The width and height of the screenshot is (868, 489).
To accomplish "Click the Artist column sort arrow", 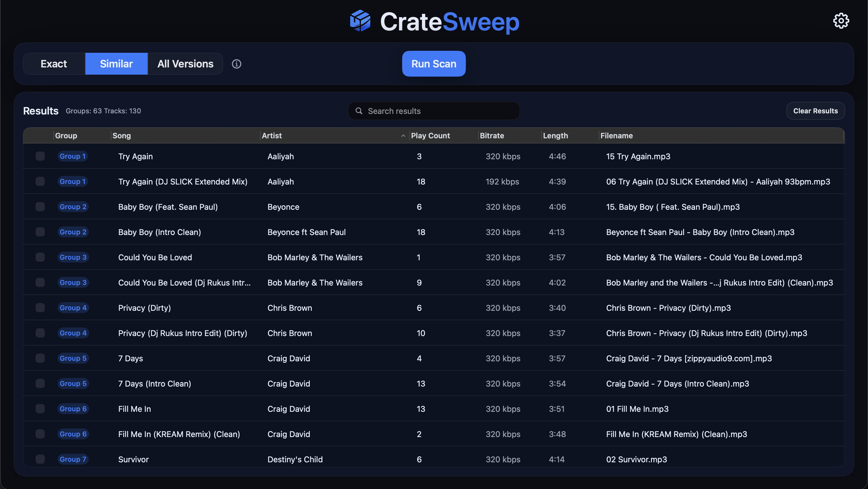I will [403, 135].
